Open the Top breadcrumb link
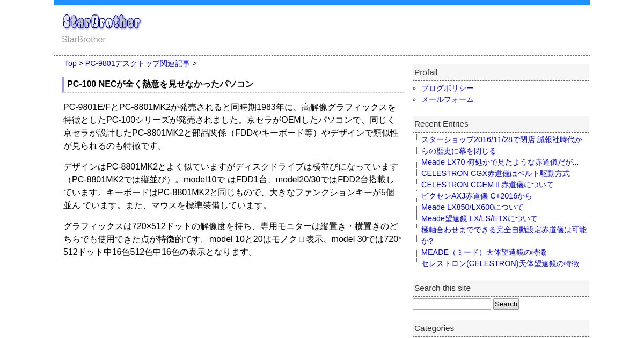This screenshot has width=644, height=338. coord(70,63)
